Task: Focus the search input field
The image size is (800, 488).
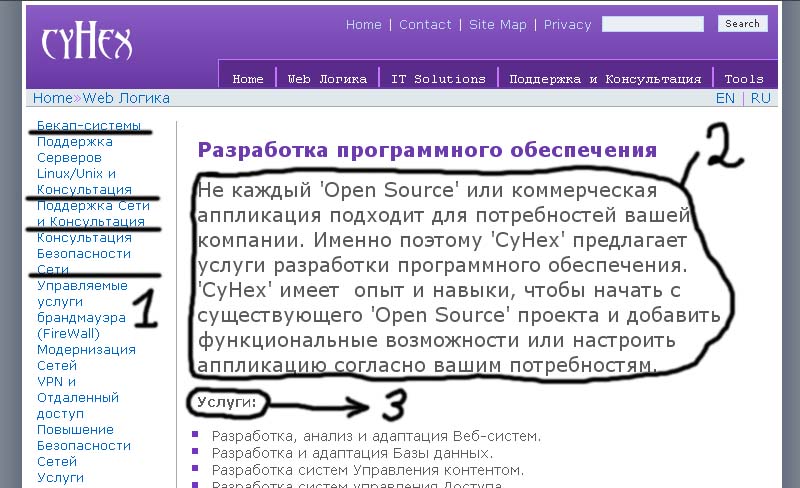Action: click(x=653, y=24)
